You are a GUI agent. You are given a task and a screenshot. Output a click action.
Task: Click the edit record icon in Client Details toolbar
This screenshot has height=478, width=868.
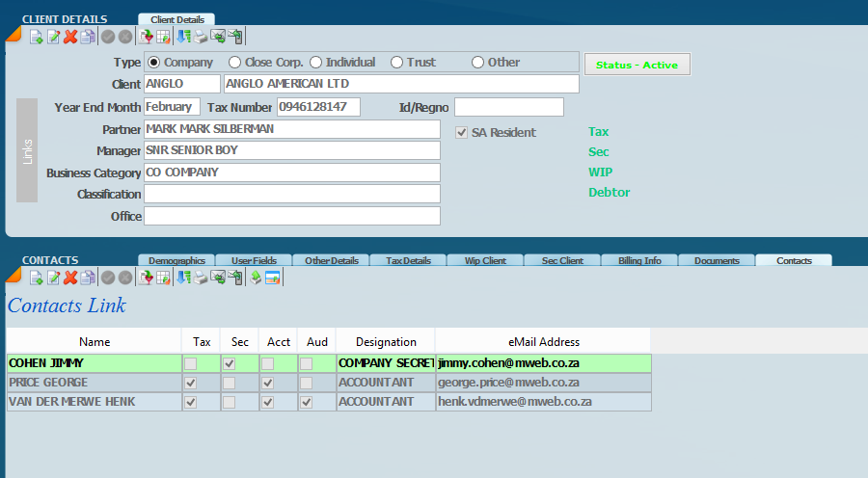[x=53, y=37]
